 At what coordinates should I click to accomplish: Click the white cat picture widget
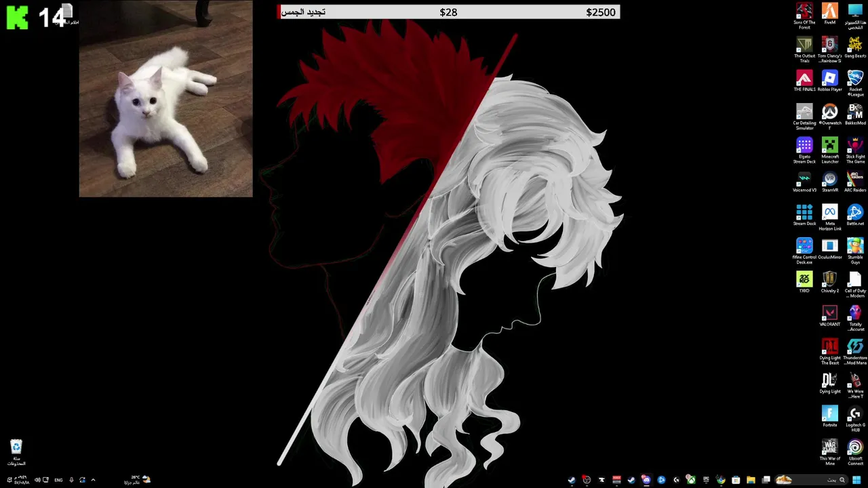click(x=165, y=98)
